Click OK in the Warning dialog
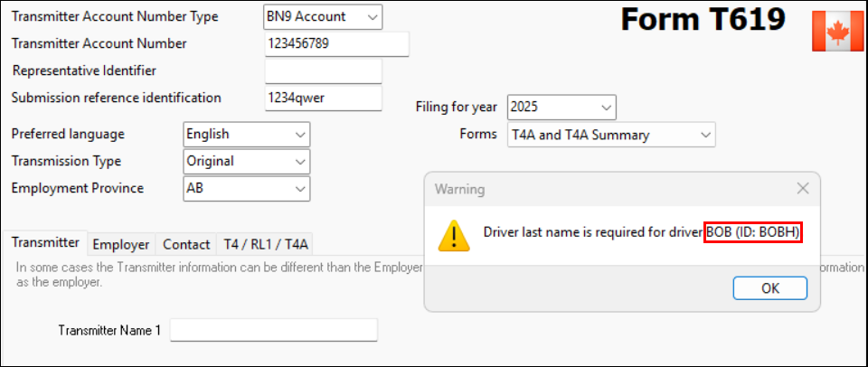 point(770,287)
